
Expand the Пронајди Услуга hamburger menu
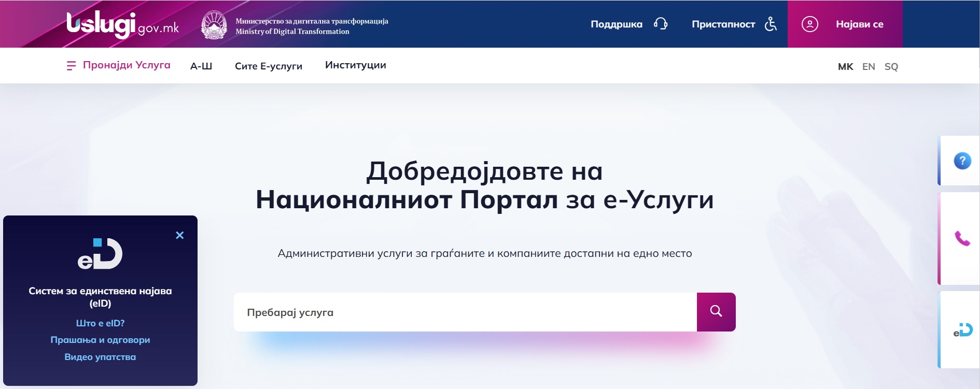pos(71,66)
